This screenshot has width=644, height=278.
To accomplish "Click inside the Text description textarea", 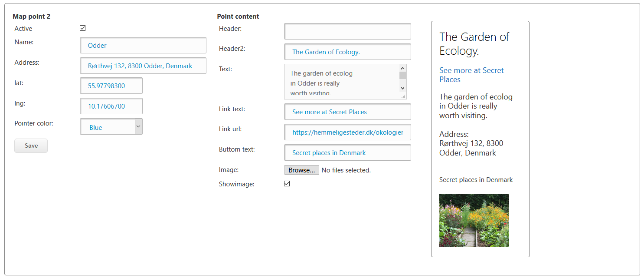I will [342, 82].
